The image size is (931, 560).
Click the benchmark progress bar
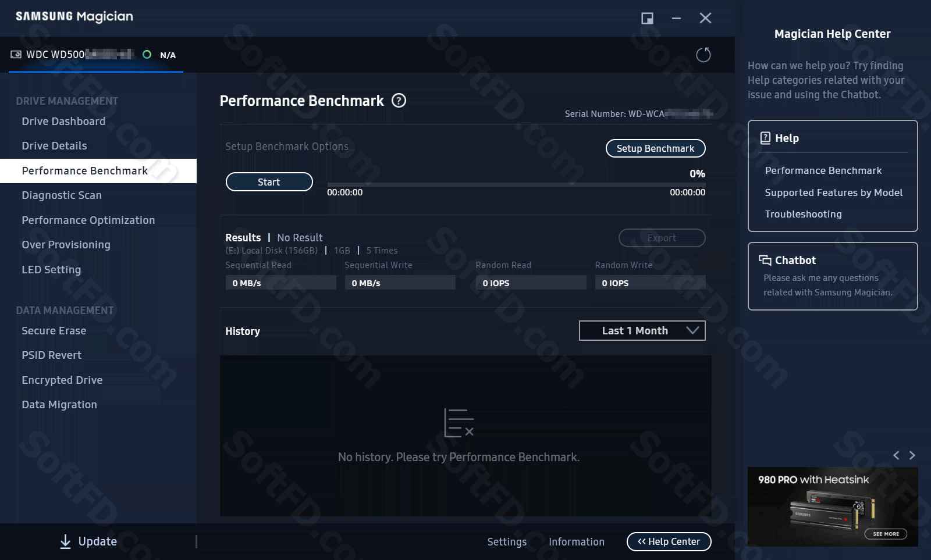coord(516,184)
